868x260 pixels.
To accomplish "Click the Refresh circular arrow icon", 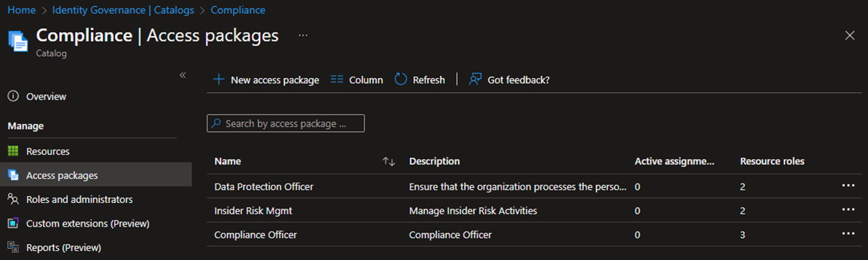I will point(401,79).
